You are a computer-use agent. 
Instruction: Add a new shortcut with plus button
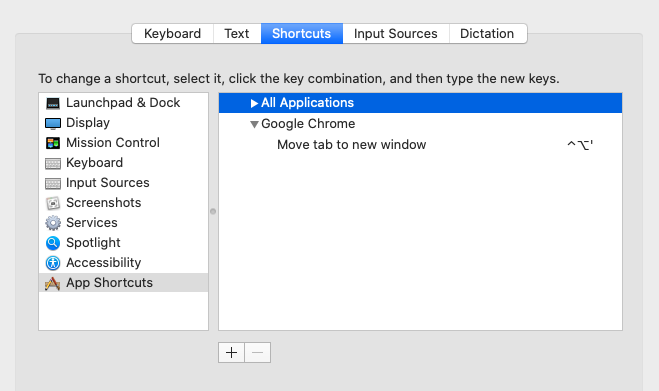232,352
